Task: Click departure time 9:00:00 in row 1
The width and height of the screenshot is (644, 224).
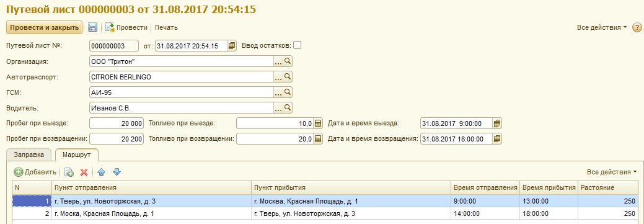Action: [485, 202]
